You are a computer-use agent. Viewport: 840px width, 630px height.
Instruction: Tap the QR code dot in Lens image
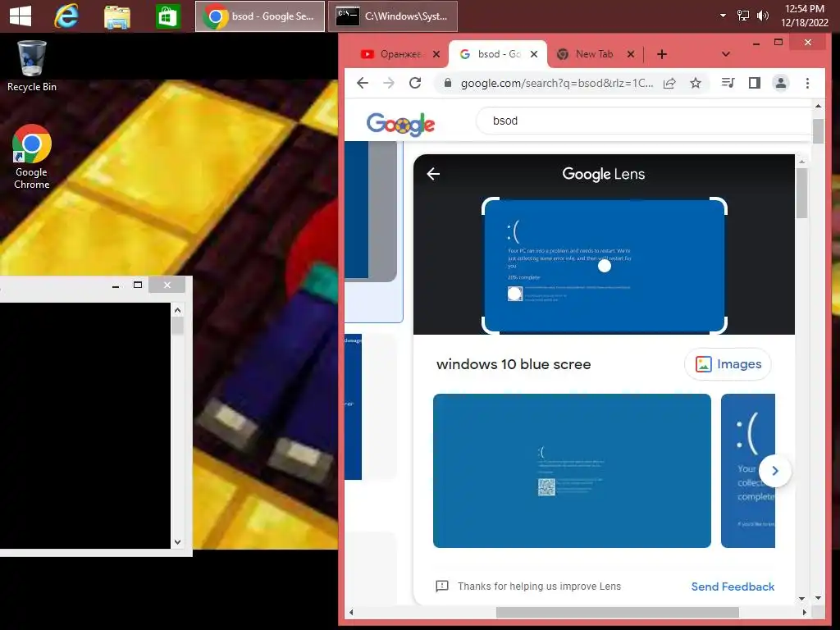click(515, 294)
